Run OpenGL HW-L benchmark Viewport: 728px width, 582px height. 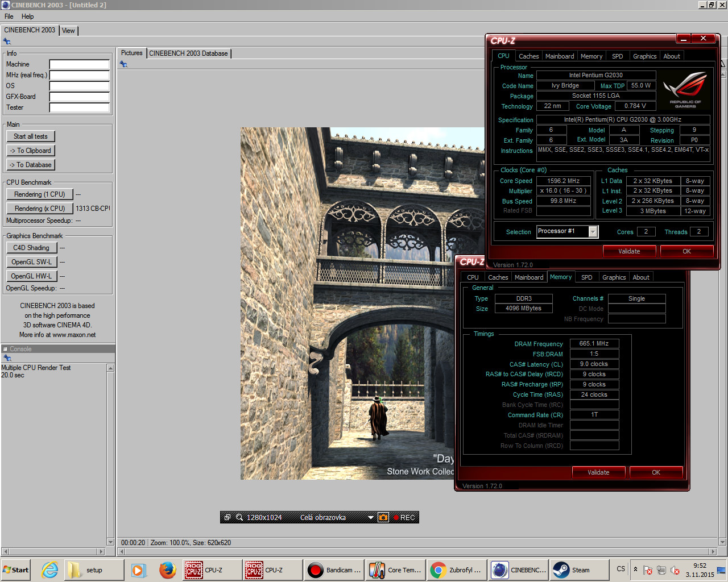tap(31, 276)
